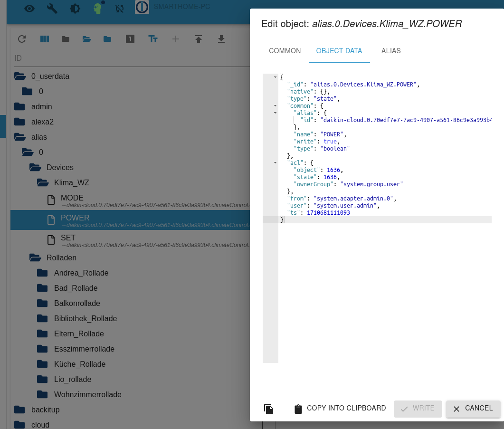Click the copy icon at dialog bottom left

(269, 409)
